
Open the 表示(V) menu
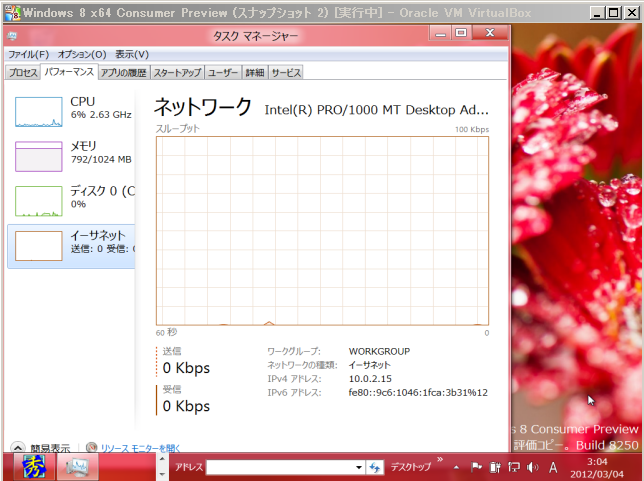(132, 54)
